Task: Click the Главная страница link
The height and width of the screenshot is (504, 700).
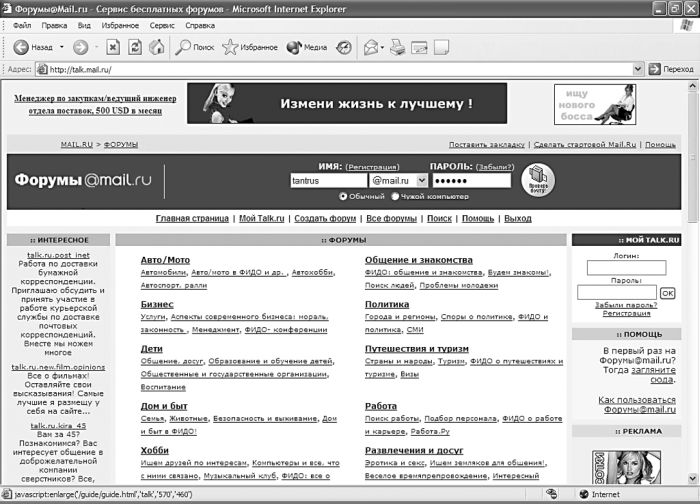Action: tap(192, 218)
